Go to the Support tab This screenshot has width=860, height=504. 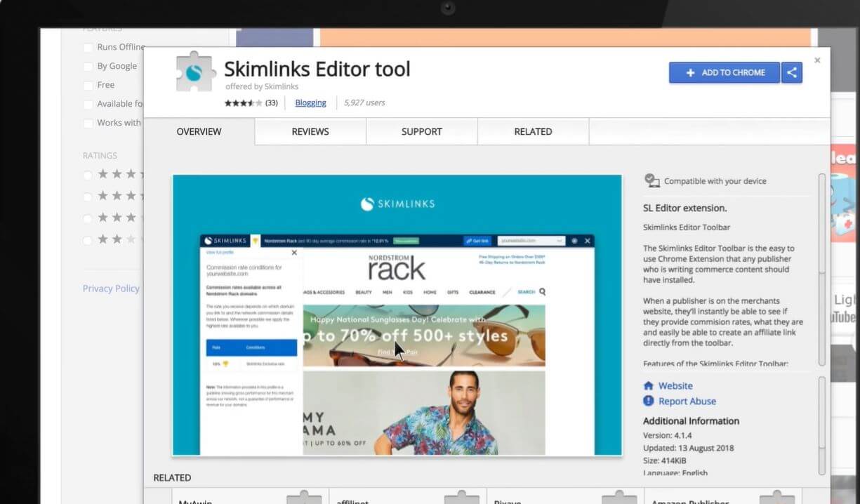point(422,131)
